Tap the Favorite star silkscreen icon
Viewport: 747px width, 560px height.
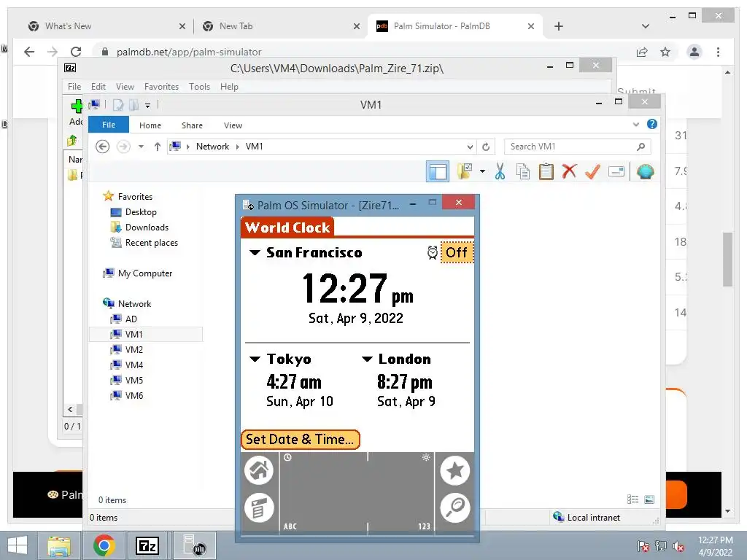(455, 470)
